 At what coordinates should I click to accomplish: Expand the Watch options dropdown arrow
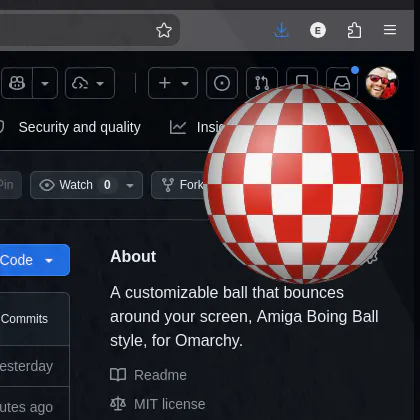[x=130, y=185]
